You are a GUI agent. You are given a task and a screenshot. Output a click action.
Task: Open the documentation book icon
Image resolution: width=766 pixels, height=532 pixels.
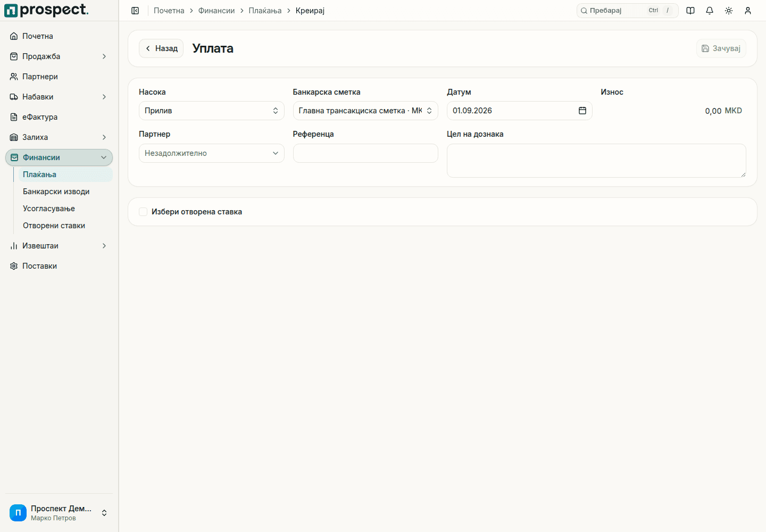(690, 11)
